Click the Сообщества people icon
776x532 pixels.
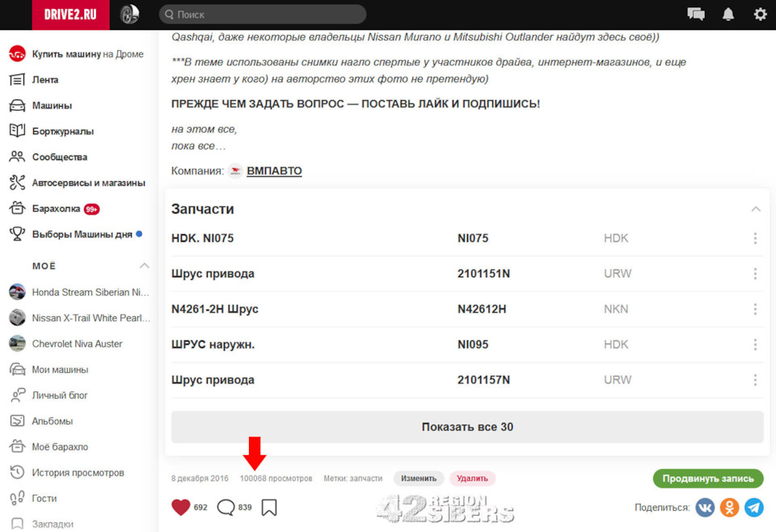point(17,157)
